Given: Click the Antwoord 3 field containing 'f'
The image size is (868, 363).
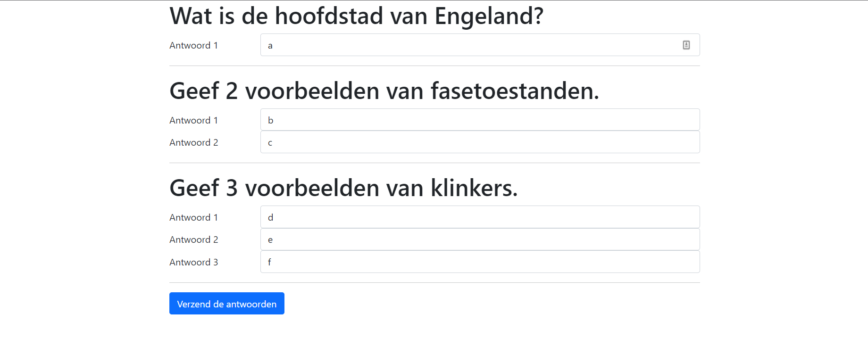Looking at the screenshot, I should click(x=480, y=262).
